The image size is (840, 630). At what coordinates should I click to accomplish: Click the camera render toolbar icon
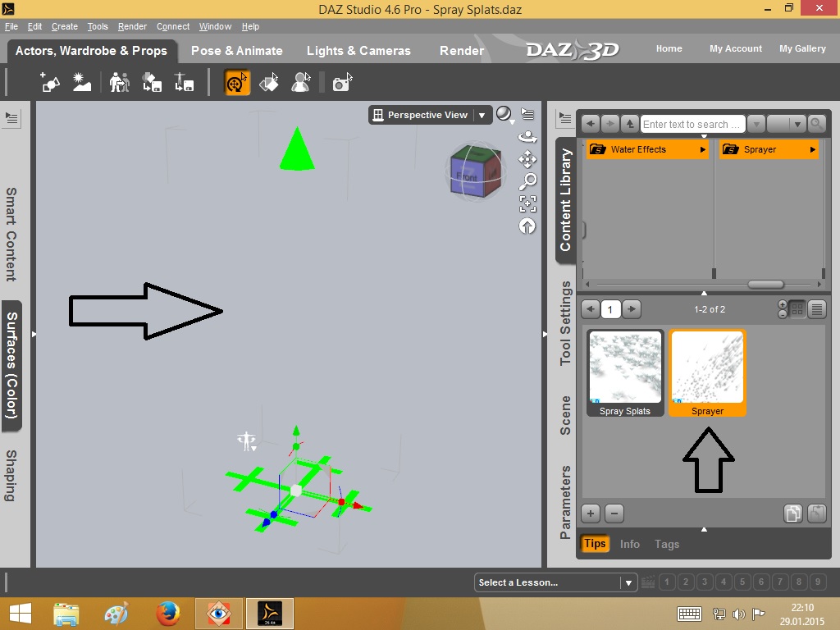[342, 83]
